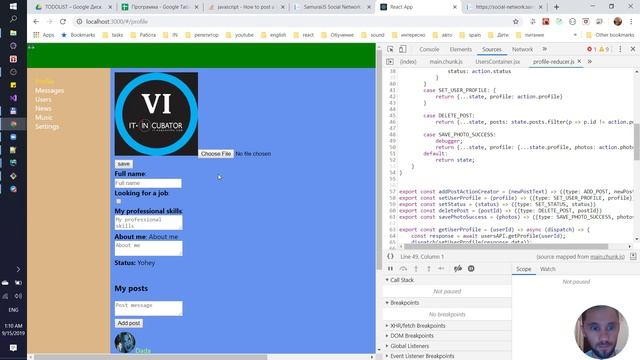Click the main.chunk.js source map link
The width and height of the screenshot is (640, 360).
click(607, 257)
